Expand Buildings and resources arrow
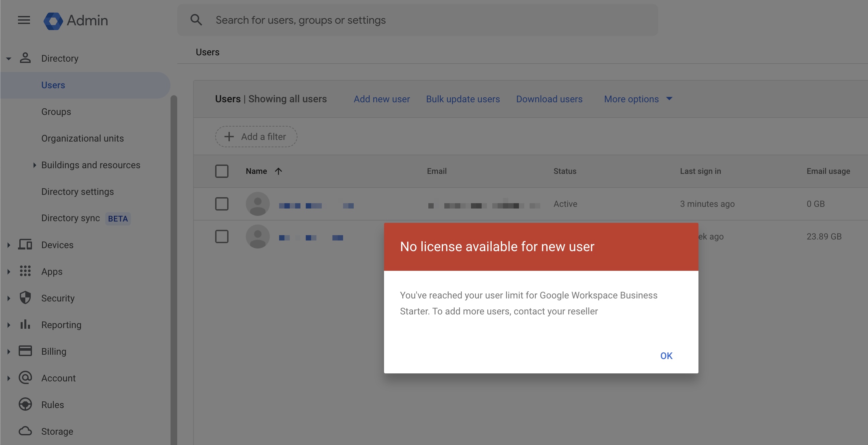This screenshot has width=868, height=445. pyautogui.click(x=34, y=165)
